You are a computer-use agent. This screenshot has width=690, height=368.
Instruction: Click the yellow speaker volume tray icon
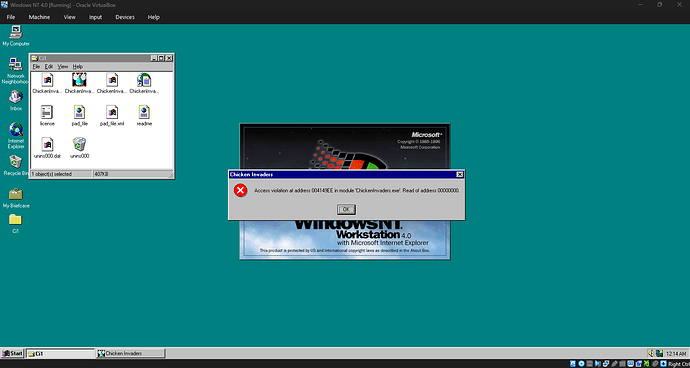651,353
